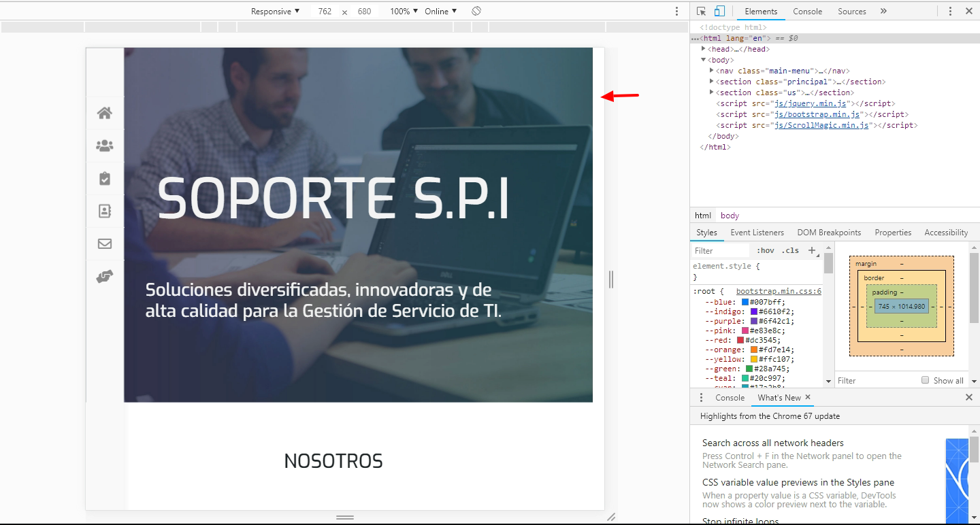The height and width of the screenshot is (525, 980).
Task: Open the --orange color swatch #fd7e14
Action: click(753, 350)
